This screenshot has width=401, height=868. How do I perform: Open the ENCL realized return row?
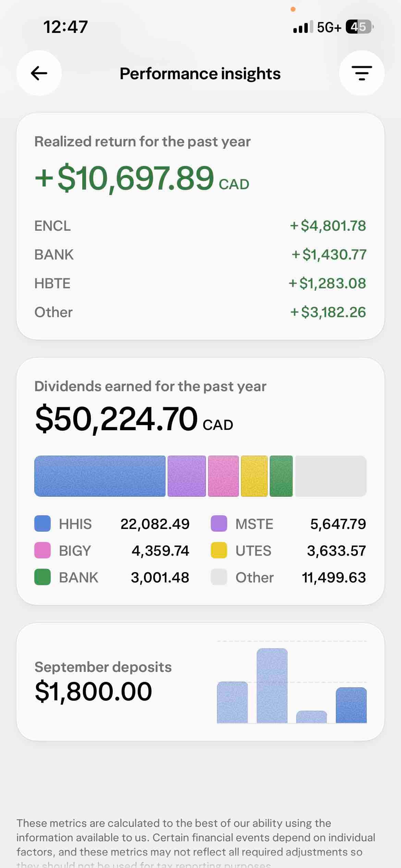200,226
